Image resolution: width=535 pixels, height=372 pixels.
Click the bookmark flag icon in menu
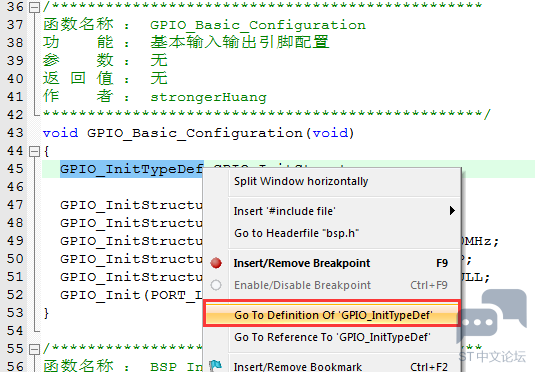[216, 366]
